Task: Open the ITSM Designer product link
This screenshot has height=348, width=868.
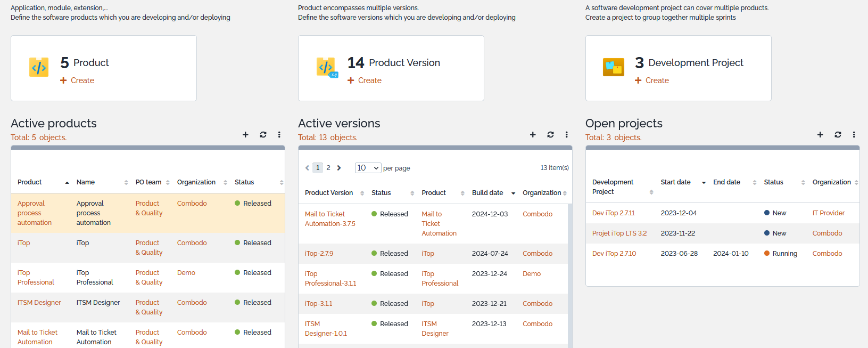Action: (x=39, y=303)
